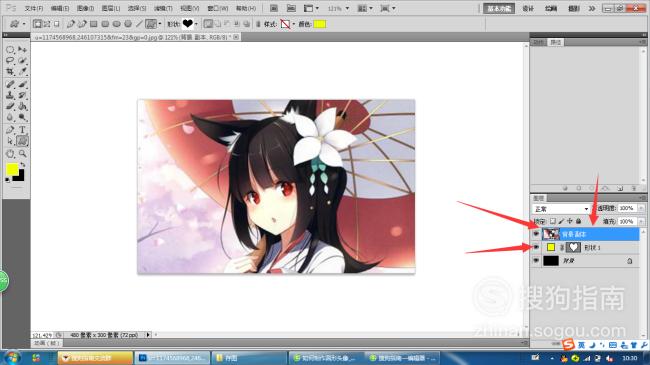650x365 pixels.
Task: Choose Polygon shape in options bar
Action: click(128, 24)
